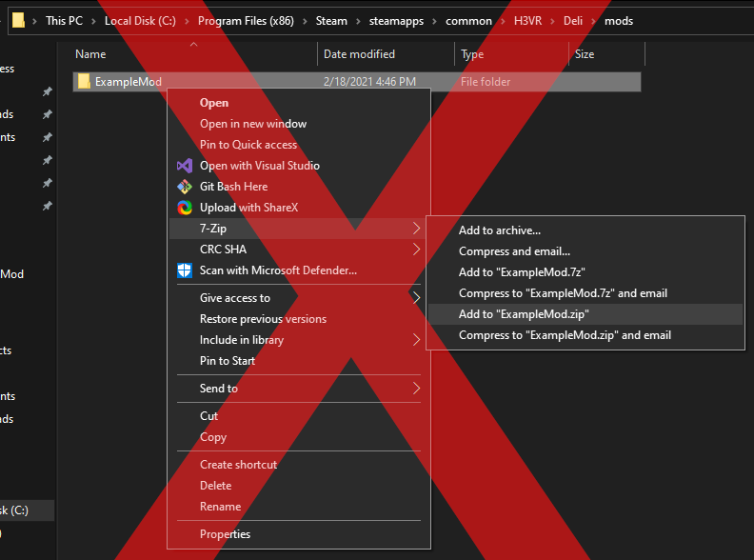
Task: Click the ShareX colorful circle icon
Action: 185,208
